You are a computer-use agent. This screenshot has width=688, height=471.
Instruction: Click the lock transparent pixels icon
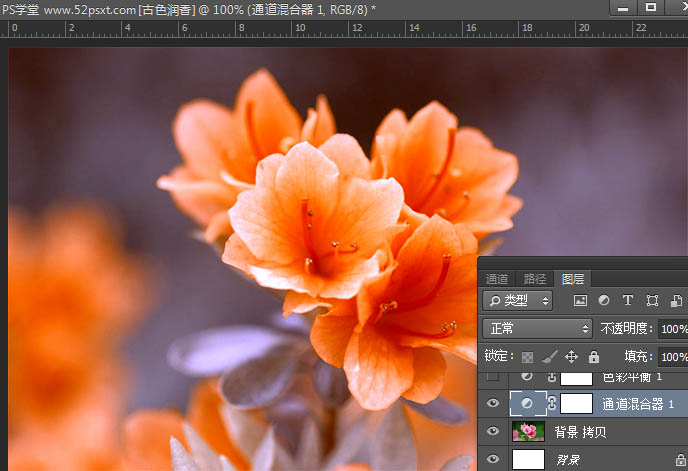529,357
